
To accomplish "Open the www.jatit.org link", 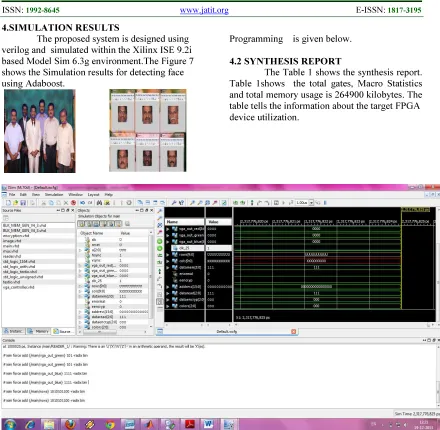I will [x=204, y=10].
